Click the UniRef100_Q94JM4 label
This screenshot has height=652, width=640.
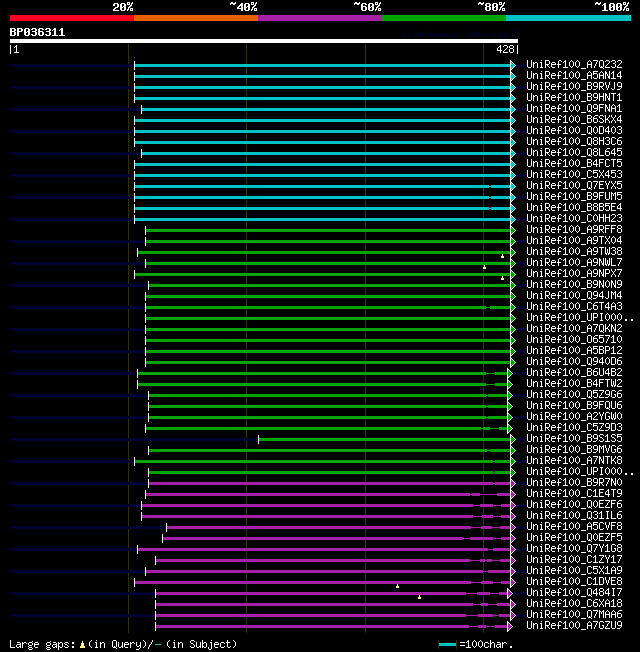click(x=574, y=296)
